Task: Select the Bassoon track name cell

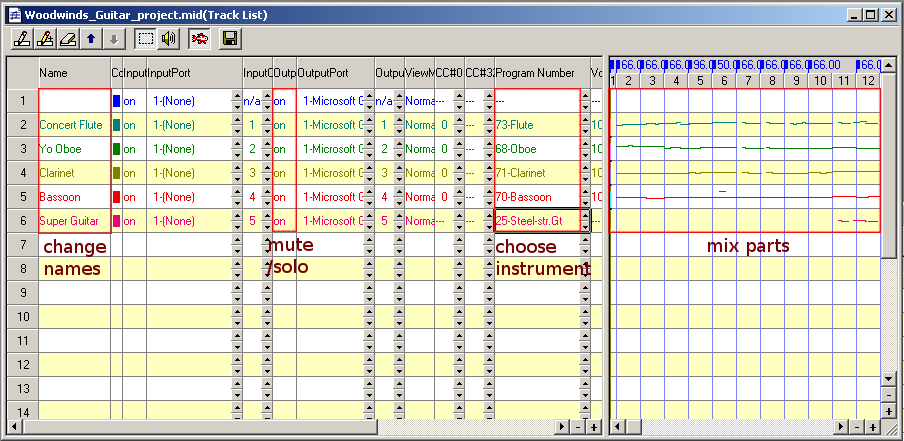Action: (74, 197)
